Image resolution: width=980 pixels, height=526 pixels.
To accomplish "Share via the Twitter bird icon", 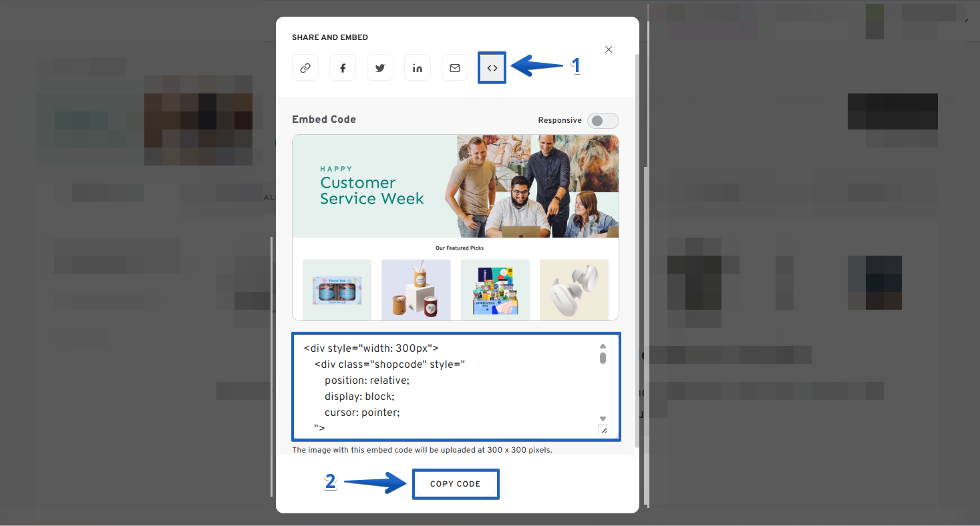I will click(380, 68).
